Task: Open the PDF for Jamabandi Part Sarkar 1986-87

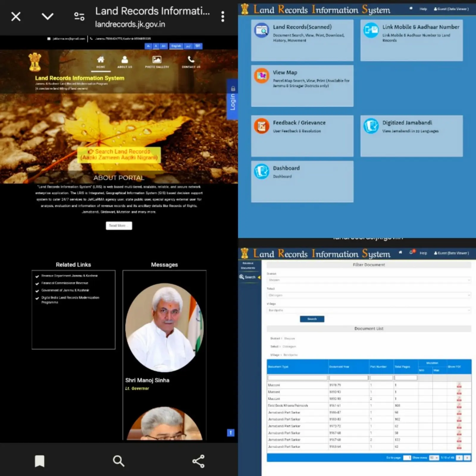Action: 459,412
